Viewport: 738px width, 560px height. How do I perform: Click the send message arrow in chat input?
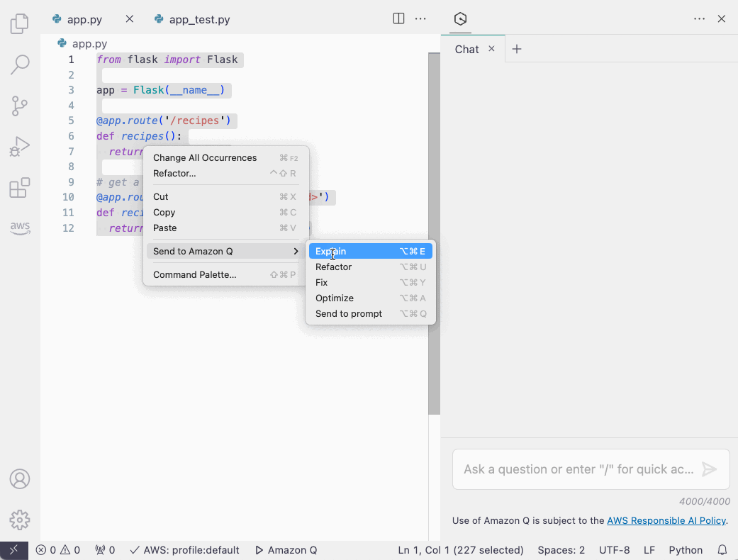click(x=710, y=469)
